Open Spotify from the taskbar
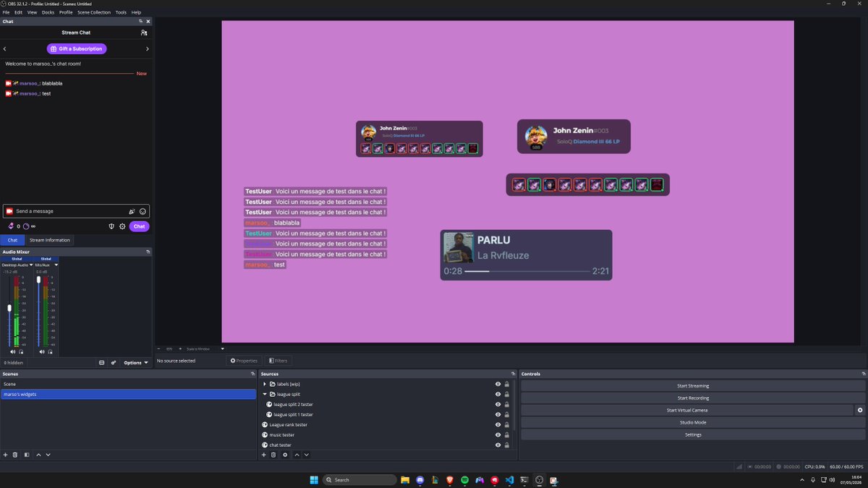 (x=465, y=480)
